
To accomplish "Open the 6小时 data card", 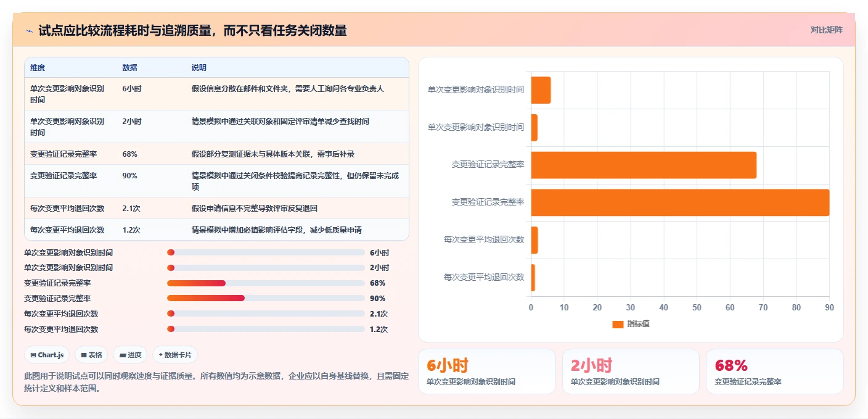I will click(x=487, y=371).
